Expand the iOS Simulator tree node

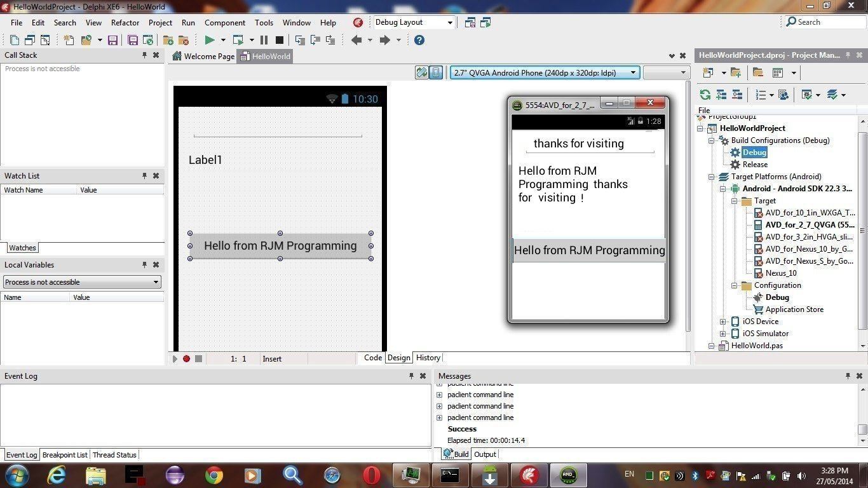[723, 334]
